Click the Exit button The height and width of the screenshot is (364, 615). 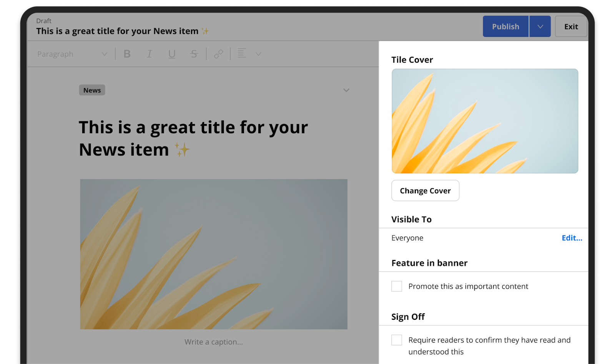coord(571,26)
